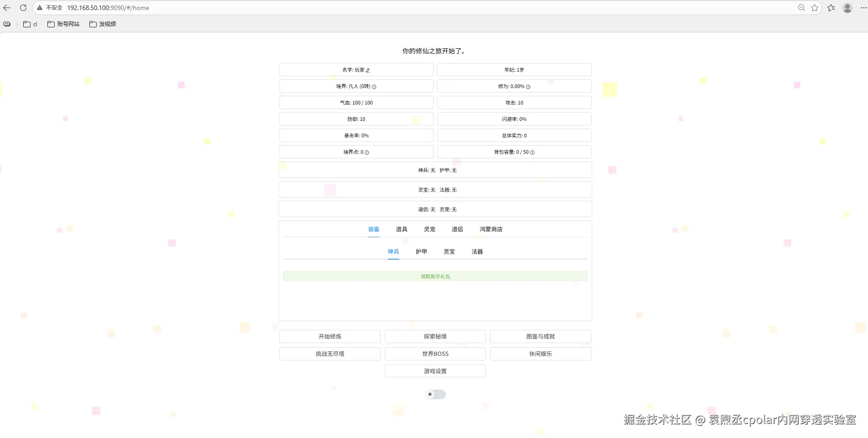Viewport: 868px width, 438px height.
Task: Switch to the 道具 tab
Action: tap(401, 229)
